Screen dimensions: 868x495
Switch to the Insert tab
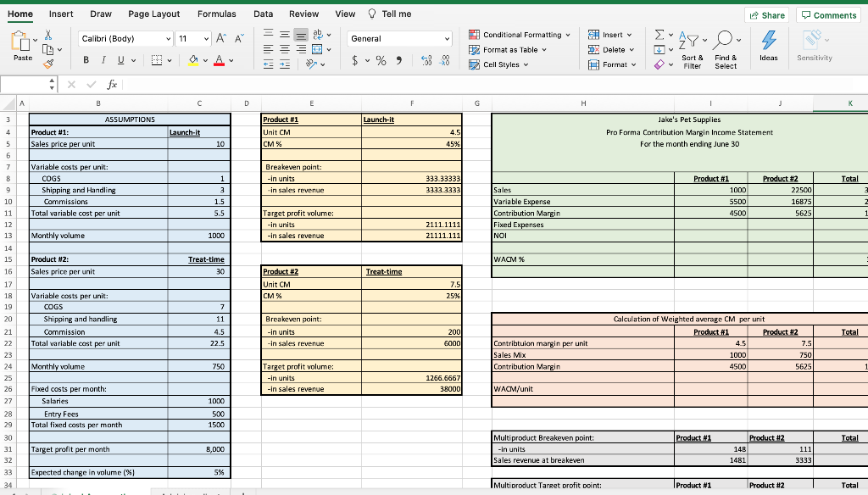61,14
